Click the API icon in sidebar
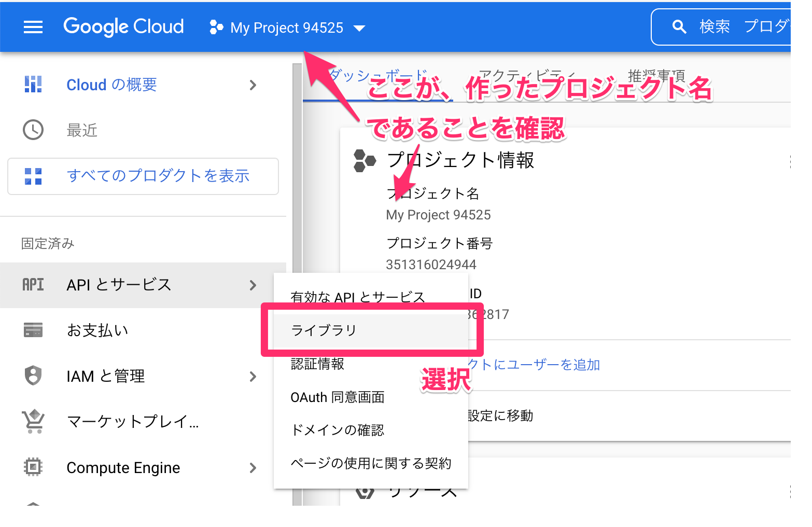 tap(33, 284)
